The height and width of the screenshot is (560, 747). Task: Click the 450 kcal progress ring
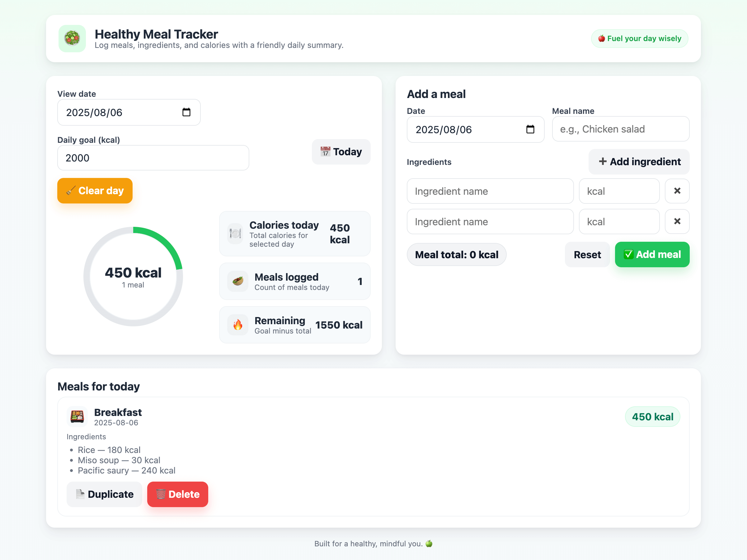pos(133,277)
